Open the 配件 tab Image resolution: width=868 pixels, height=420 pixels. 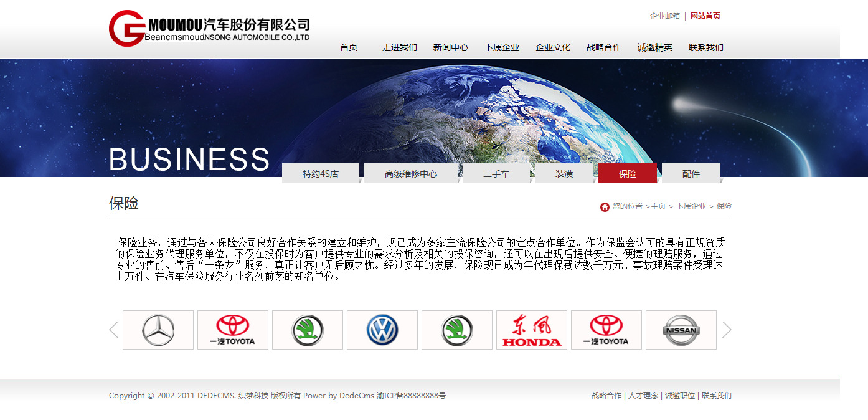pyautogui.click(x=691, y=174)
